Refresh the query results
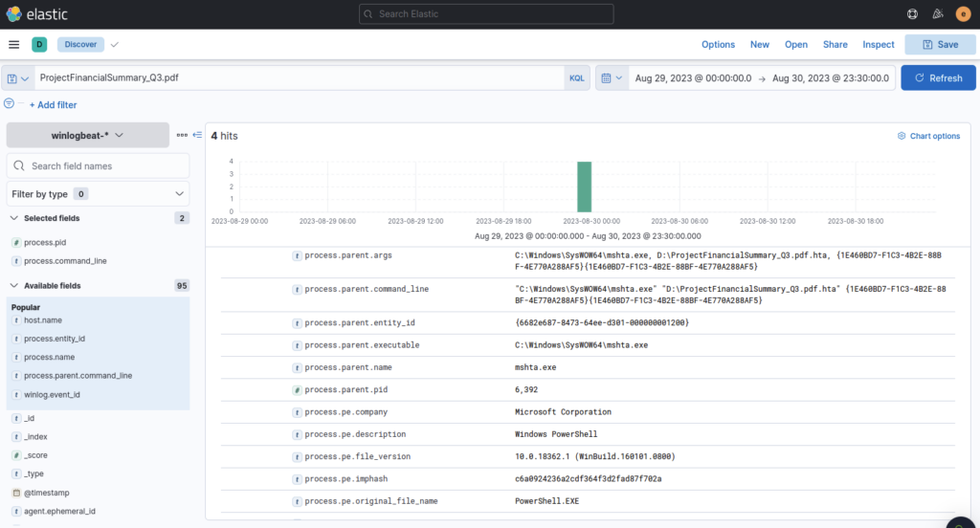980x528 pixels. tap(938, 78)
